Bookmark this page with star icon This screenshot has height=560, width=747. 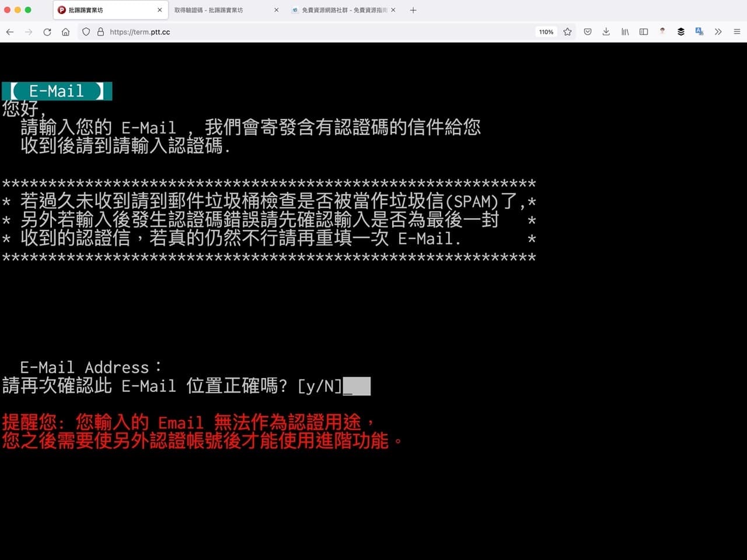567,32
